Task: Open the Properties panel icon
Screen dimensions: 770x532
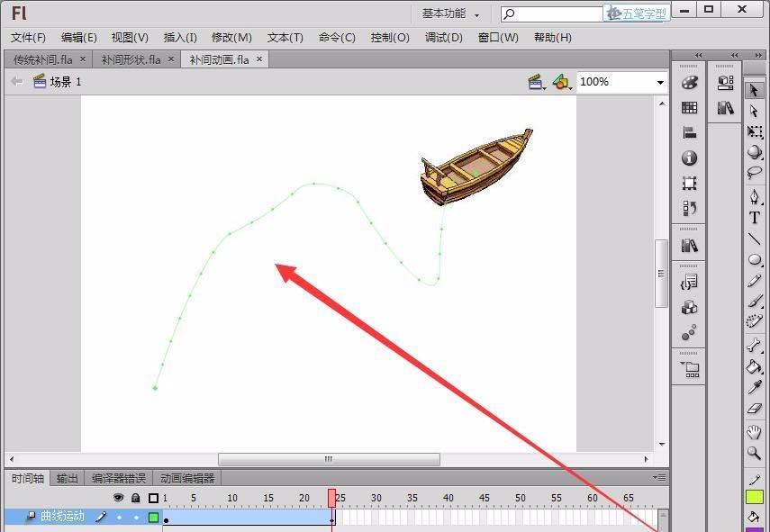Action: (725, 83)
